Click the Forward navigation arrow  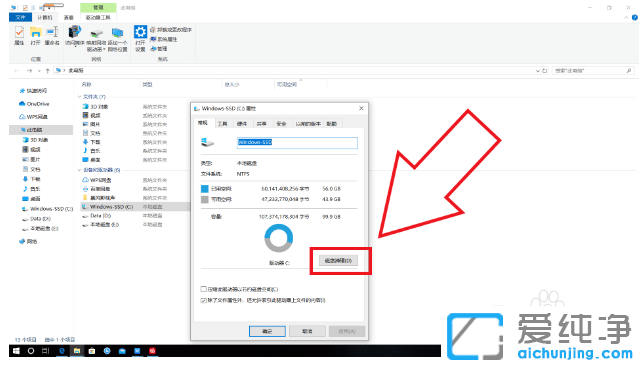click(x=29, y=71)
